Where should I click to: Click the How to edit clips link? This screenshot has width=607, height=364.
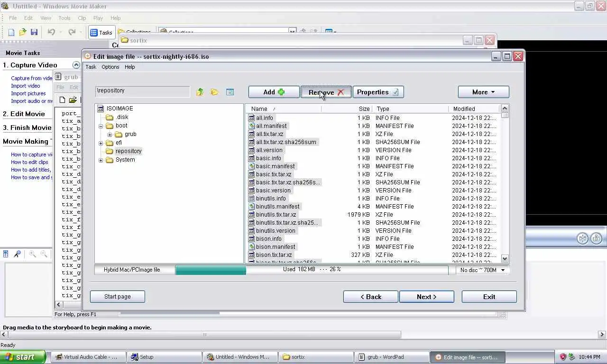pos(29,162)
